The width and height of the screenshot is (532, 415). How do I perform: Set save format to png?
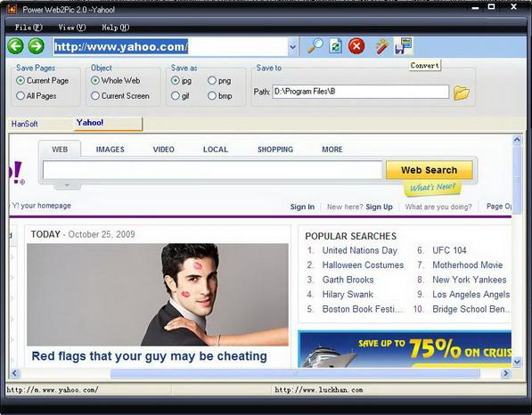[219, 81]
